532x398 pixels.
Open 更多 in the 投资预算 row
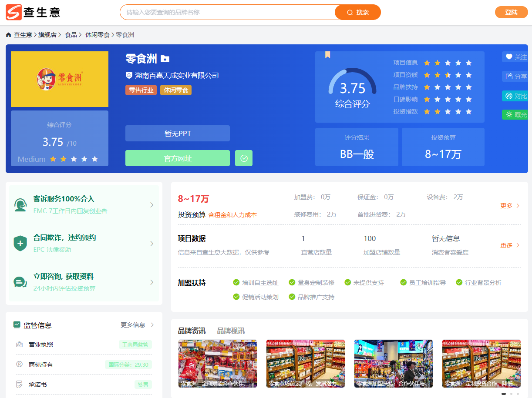[x=510, y=206]
